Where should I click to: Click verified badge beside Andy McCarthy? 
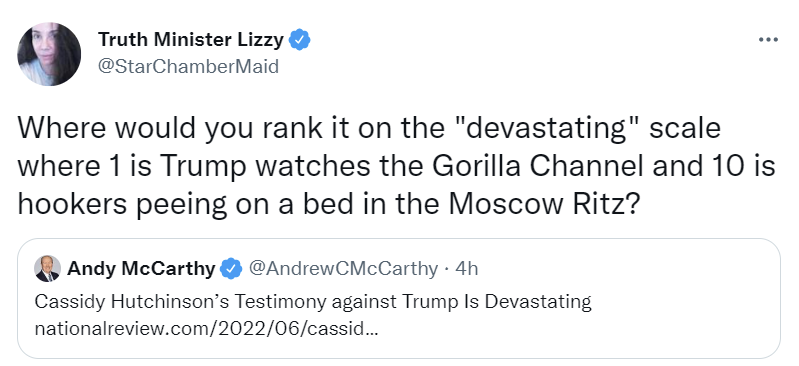pyautogui.click(x=231, y=269)
